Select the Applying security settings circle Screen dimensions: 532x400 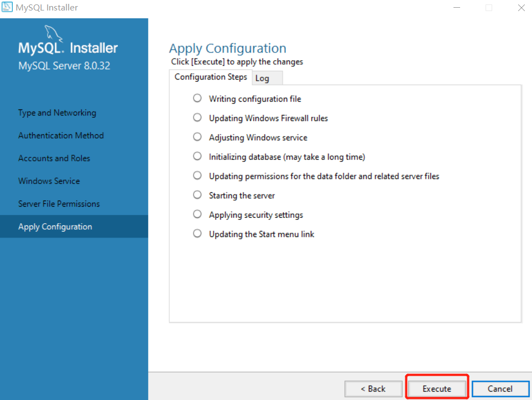pyautogui.click(x=197, y=214)
